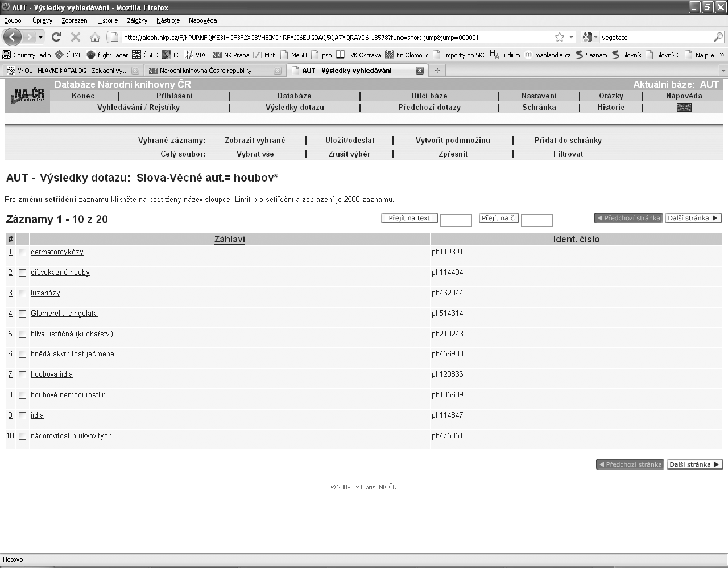Tick the checkbox for fuzariózy
The image size is (728, 568).
pos(23,294)
